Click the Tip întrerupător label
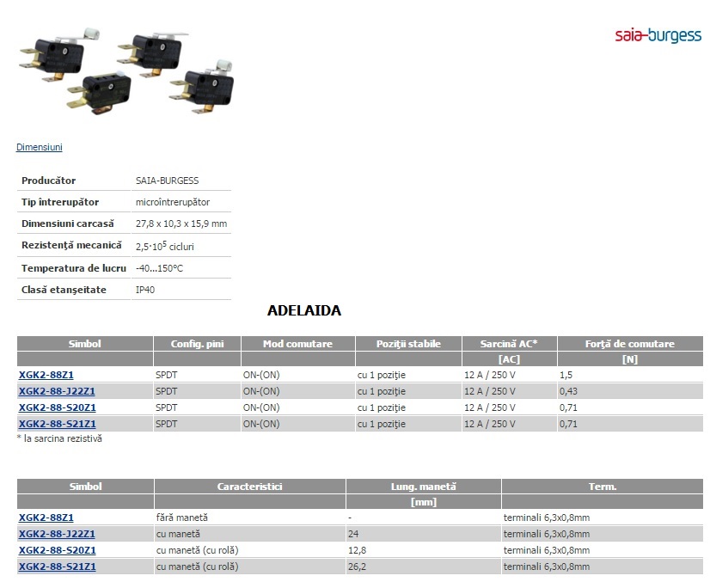Viewport: 710px width, 588px height. [x=60, y=202]
